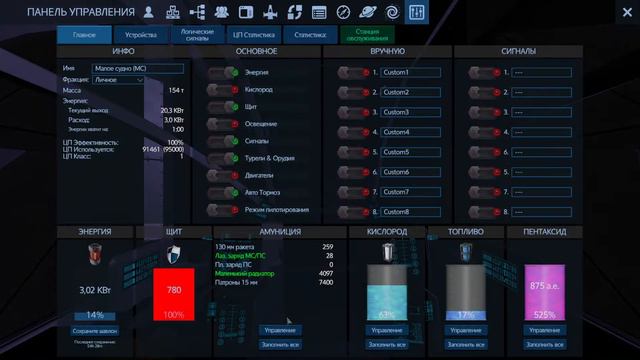The width and height of the screenshot is (640, 360).
Task: Toggle the Custom1 manual switch
Action: pos(353,73)
